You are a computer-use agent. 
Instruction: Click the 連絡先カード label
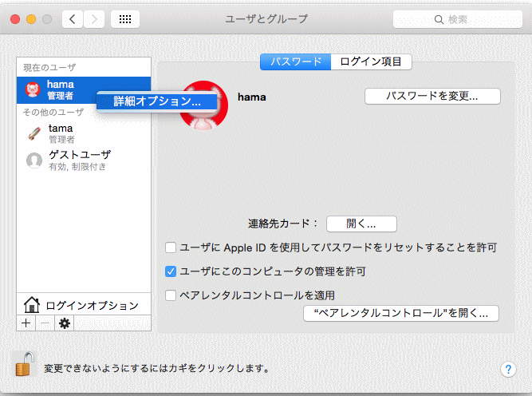282,224
